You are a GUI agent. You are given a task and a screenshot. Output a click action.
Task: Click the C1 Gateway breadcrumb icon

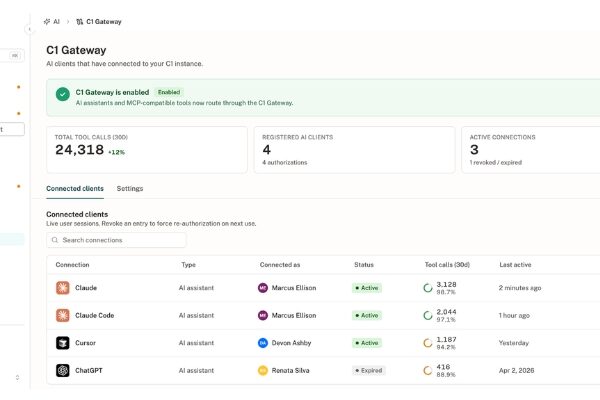(80, 22)
